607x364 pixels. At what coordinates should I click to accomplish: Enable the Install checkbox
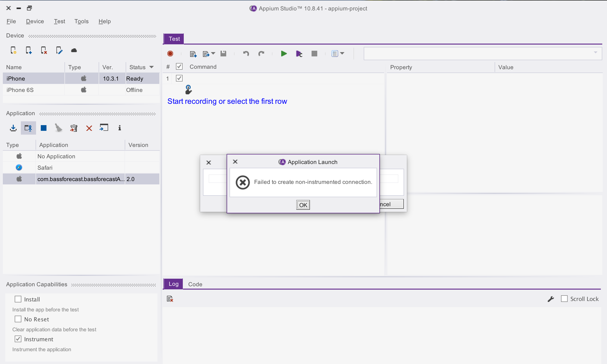(18, 299)
